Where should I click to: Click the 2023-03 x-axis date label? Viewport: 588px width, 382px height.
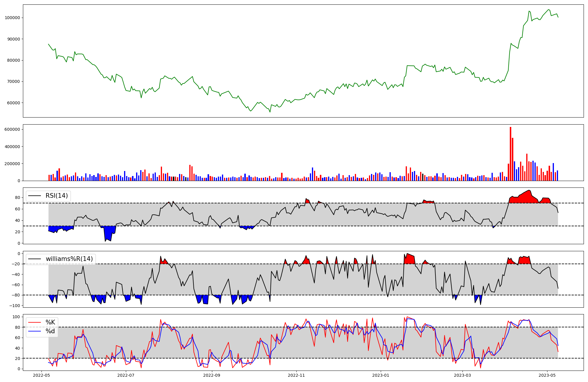tap(462, 375)
